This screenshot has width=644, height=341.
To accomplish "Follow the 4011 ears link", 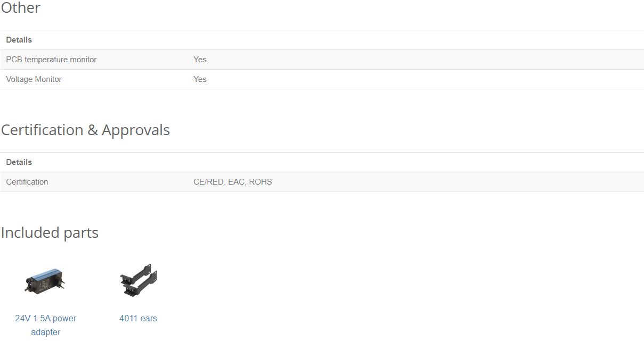I will coord(138,318).
